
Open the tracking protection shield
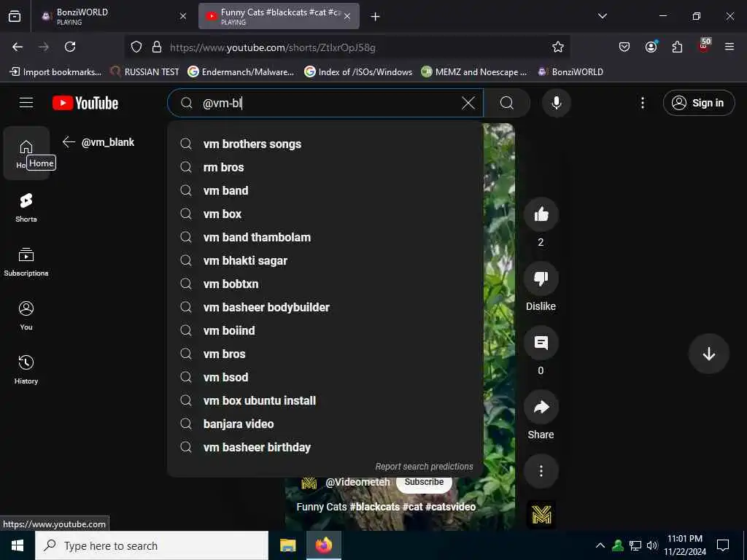click(136, 47)
